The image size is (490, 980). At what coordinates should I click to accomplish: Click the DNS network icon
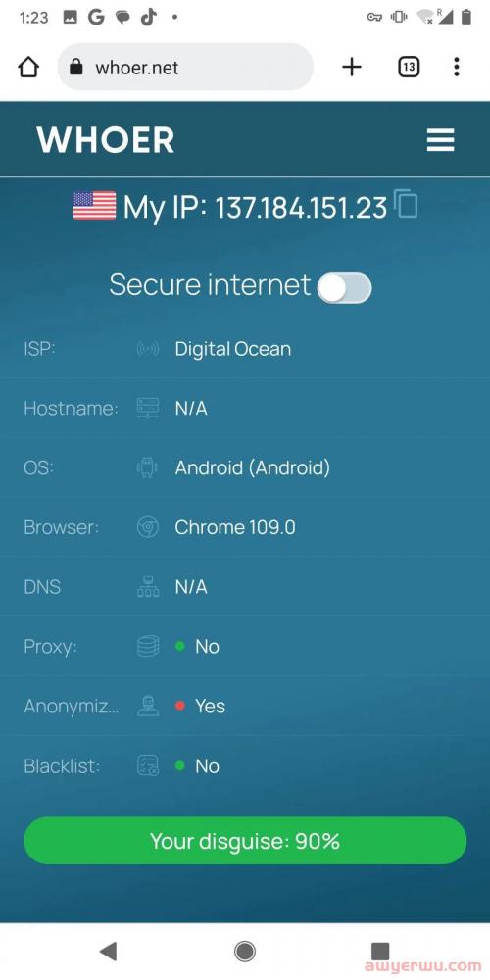point(148,587)
